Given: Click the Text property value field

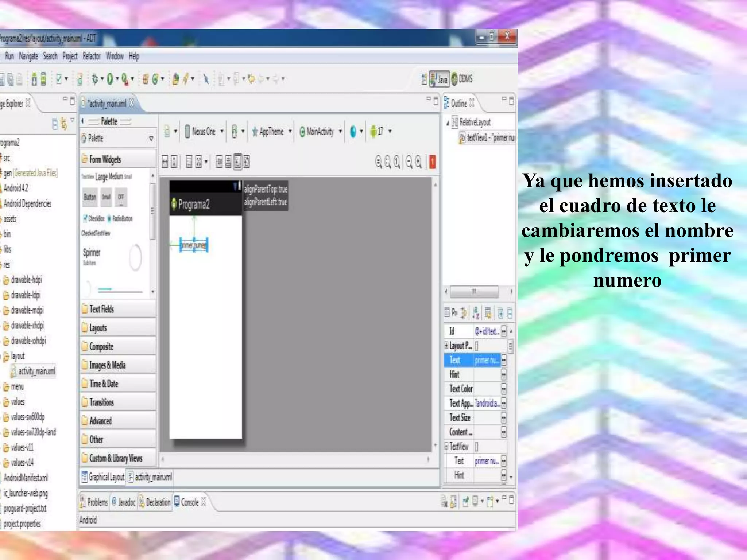Looking at the screenshot, I should coord(487,360).
